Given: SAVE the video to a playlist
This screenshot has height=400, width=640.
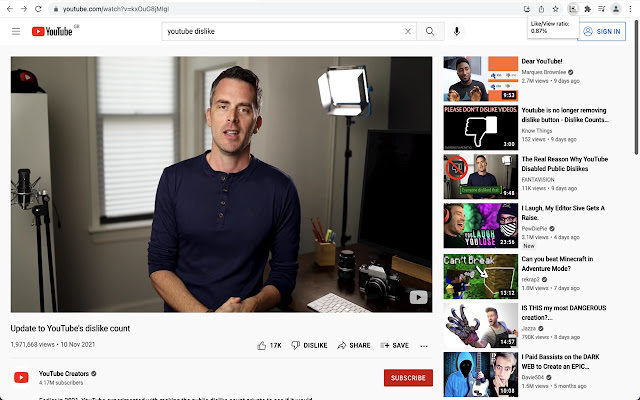Looking at the screenshot, I should (394, 345).
